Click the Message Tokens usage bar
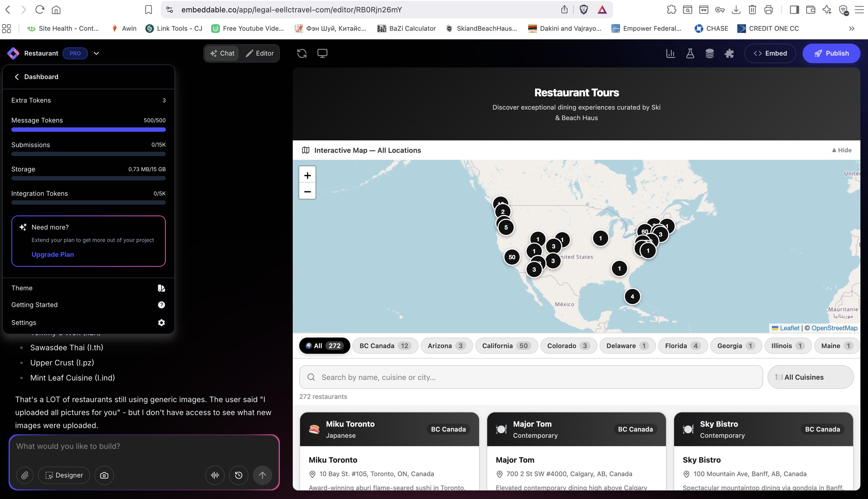Viewport: 868px width, 499px height. coord(89,129)
